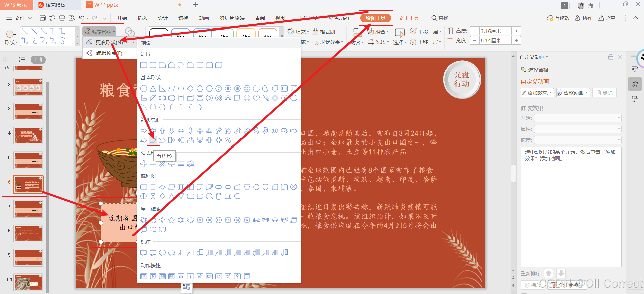This screenshot has width=644, height=294.
Task: Click the 下移一层 send backward button
Action: point(426,42)
